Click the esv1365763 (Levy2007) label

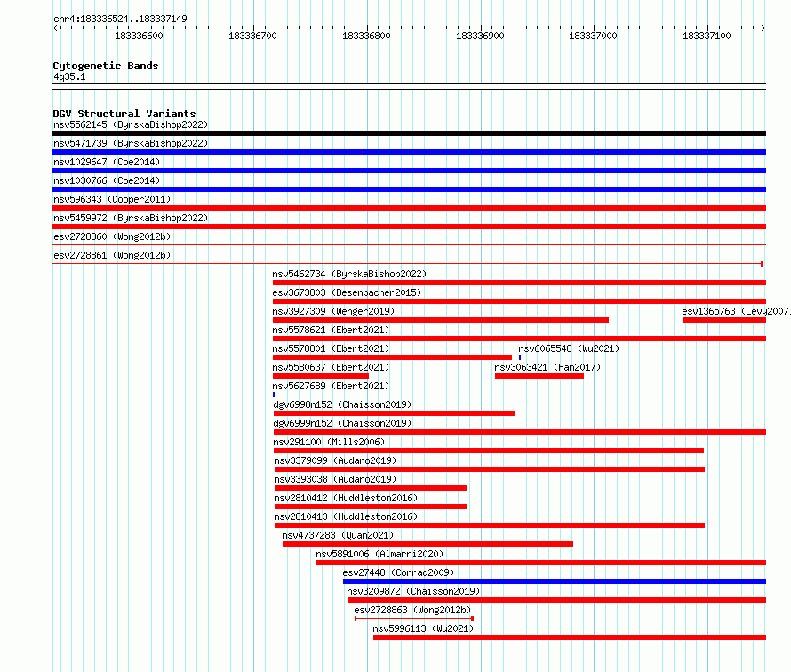(x=737, y=311)
